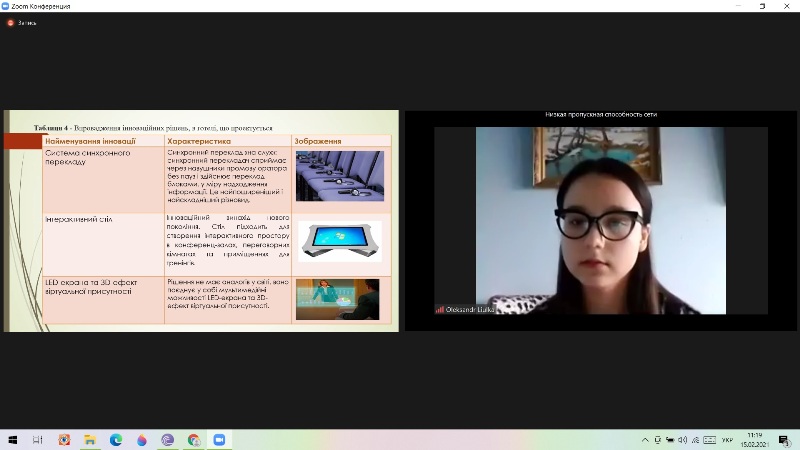Click the Oleksandr participant name label
The height and width of the screenshot is (450, 800).
(470, 310)
